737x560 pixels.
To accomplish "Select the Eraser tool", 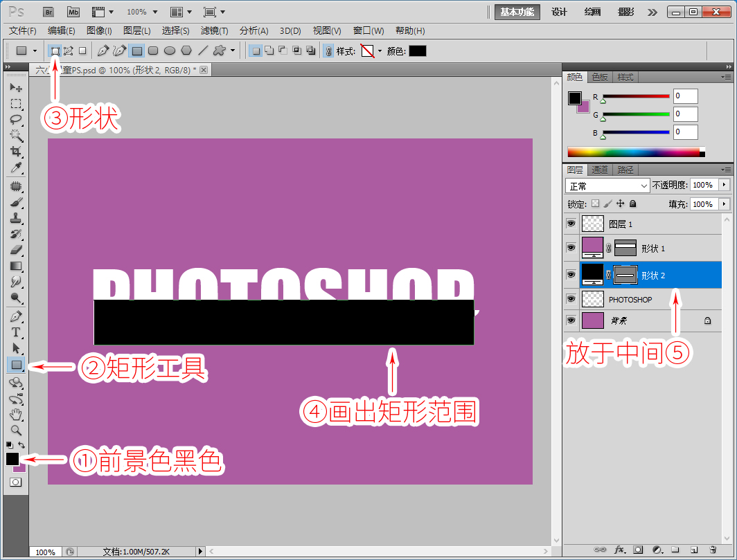I will tap(16, 250).
